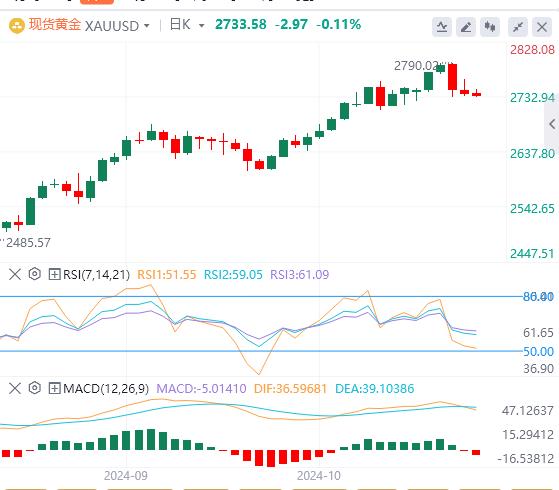Open RSI indicator settings gear
Viewport: 559px width, 490px height.
tap(35, 274)
